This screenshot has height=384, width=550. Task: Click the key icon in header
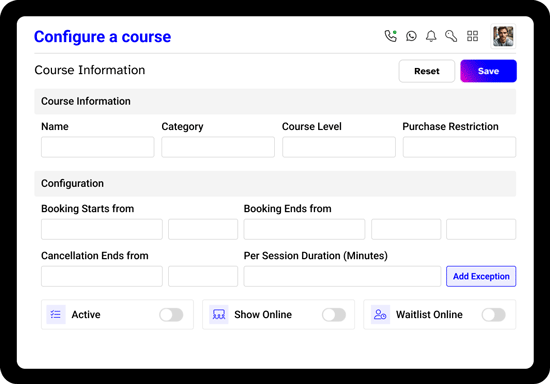coord(451,36)
